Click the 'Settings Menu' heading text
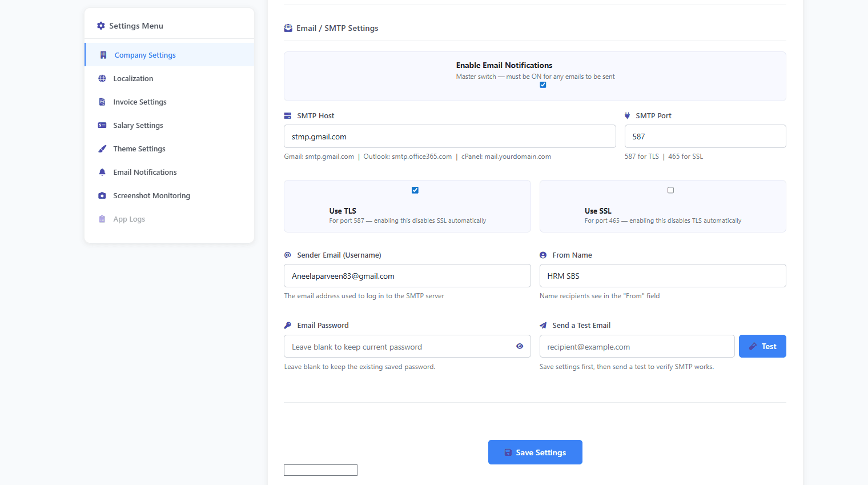 tap(136, 26)
